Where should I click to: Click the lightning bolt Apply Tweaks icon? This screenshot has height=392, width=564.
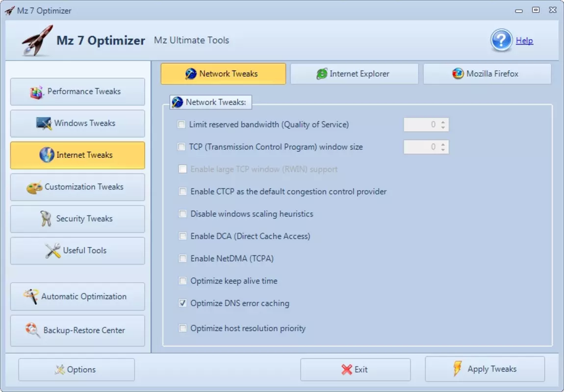[x=458, y=368]
